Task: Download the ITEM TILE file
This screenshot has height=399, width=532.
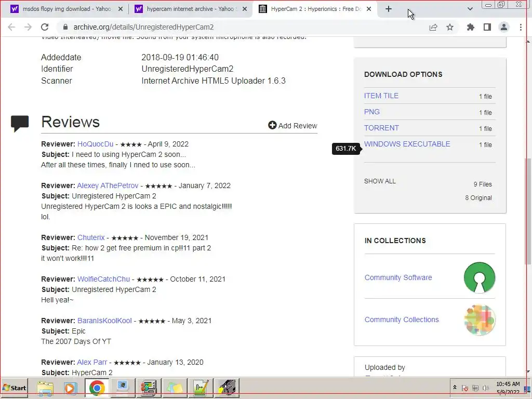Action: tap(381, 96)
